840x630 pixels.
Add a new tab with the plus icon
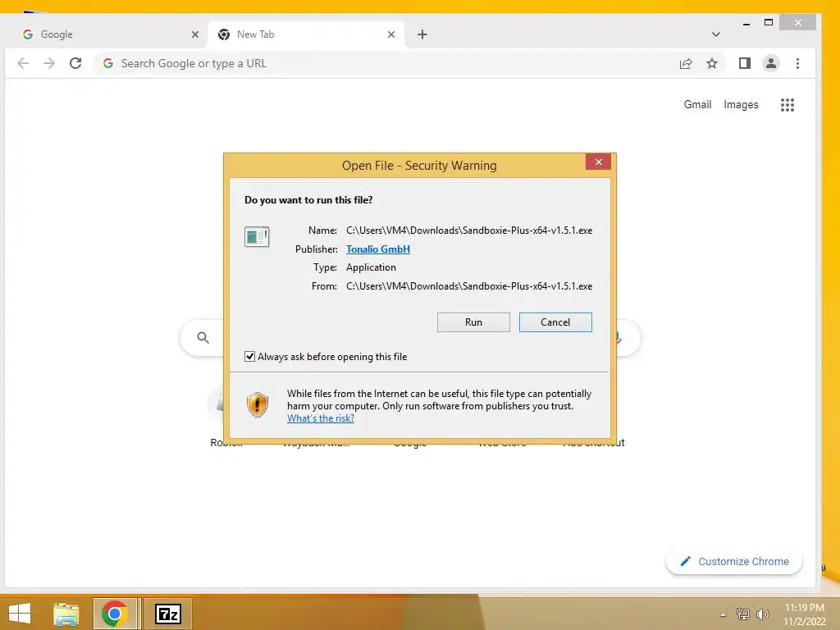pos(422,34)
